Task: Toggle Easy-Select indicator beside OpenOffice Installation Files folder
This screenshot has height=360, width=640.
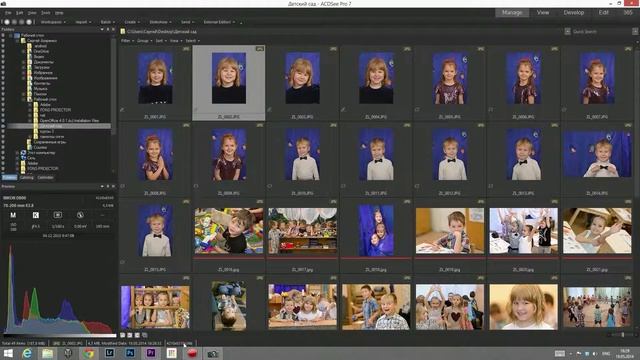Action: [3, 121]
